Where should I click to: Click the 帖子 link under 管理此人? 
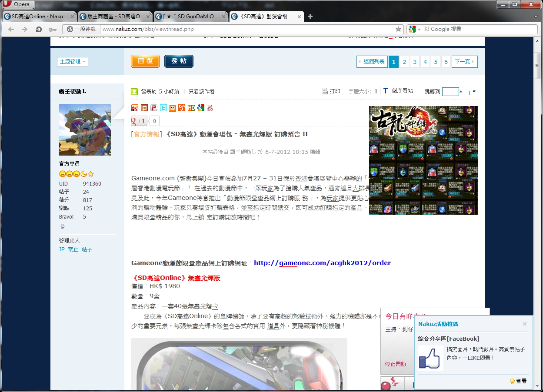point(87,249)
